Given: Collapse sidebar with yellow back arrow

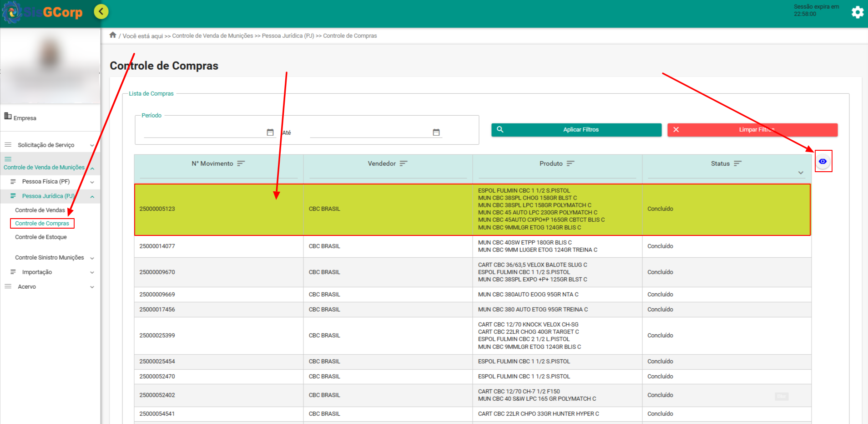Looking at the screenshot, I should [101, 11].
